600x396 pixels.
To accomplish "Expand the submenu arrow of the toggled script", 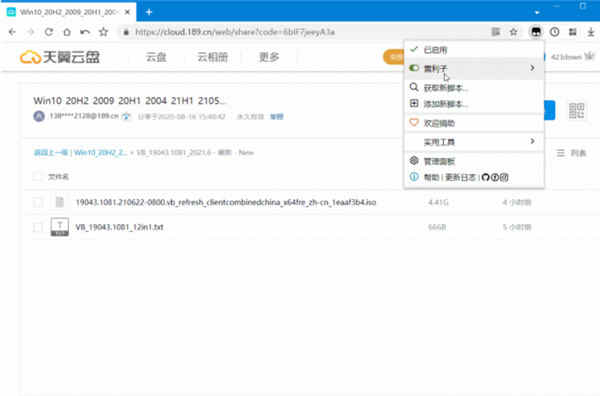I will (532, 68).
